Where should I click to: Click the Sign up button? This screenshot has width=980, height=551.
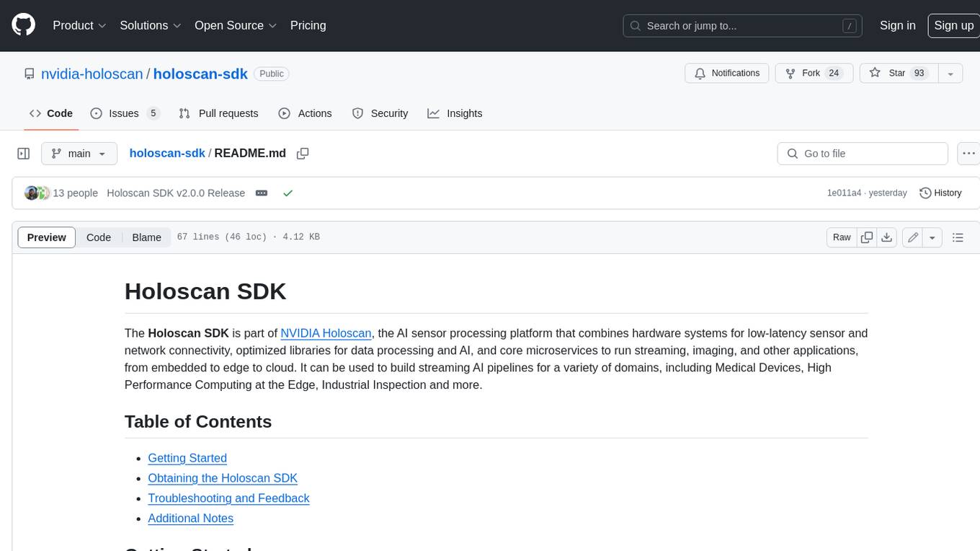click(x=953, y=25)
